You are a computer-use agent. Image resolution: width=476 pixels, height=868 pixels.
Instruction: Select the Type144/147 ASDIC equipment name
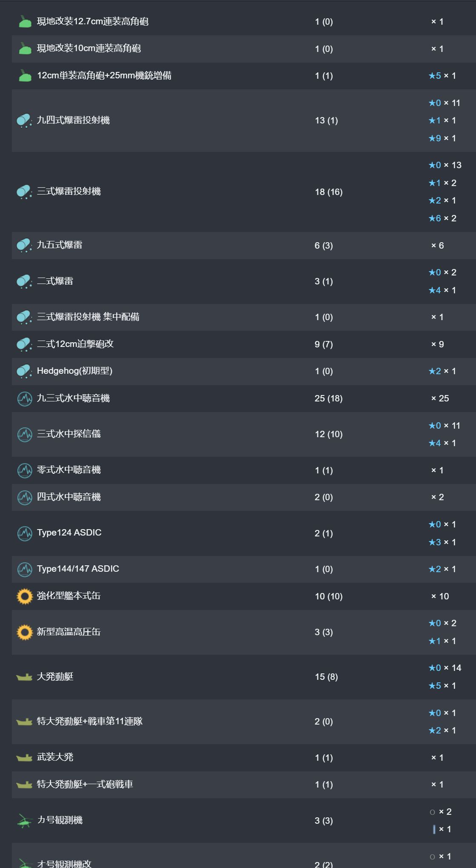78,569
